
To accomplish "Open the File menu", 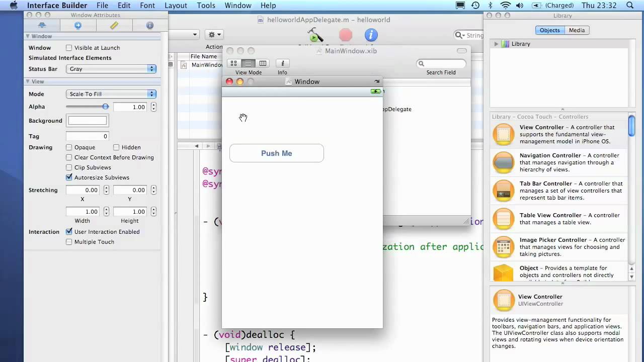I will coord(102,6).
